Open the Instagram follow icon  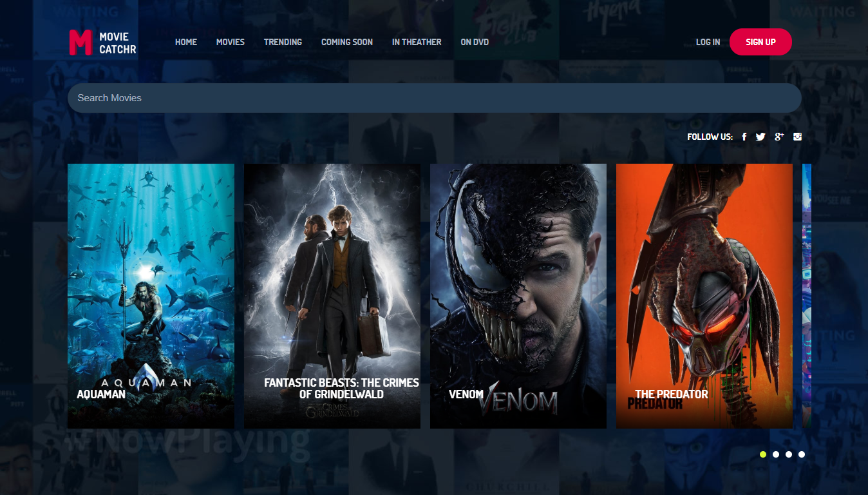(797, 137)
